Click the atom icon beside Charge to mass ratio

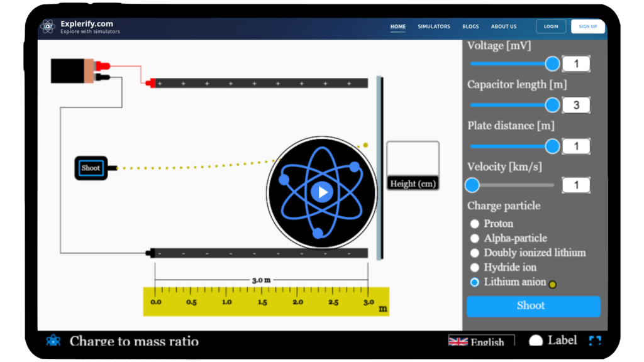[x=53, y=341]
